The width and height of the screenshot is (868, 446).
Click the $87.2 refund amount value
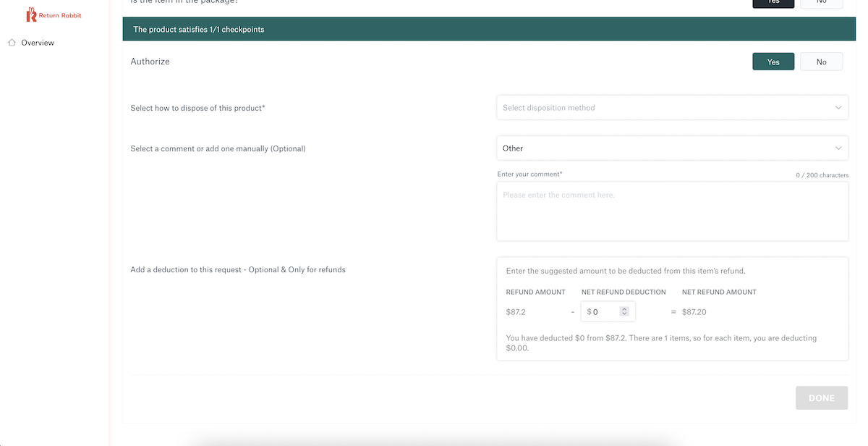[516, 312]
